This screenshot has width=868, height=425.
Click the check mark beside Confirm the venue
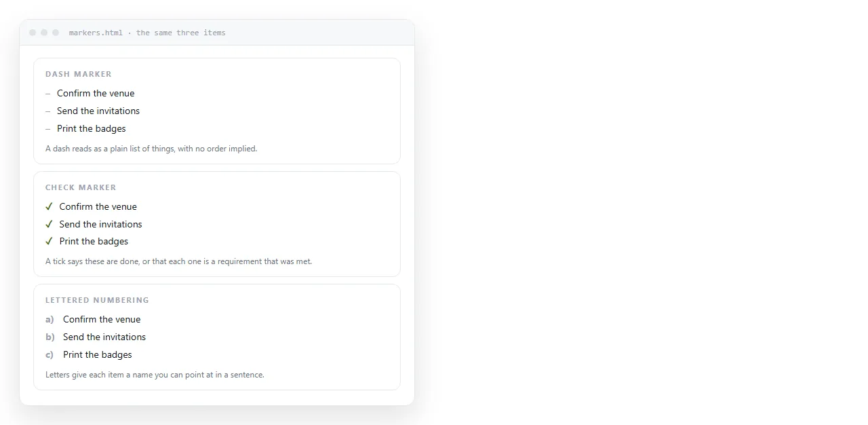(49, 206)
